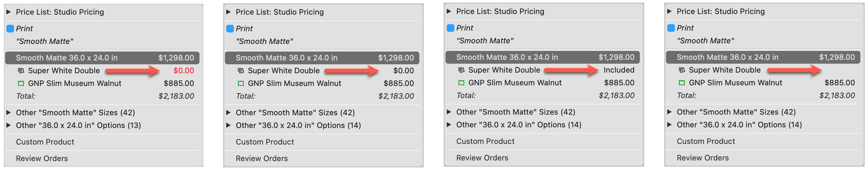The width and height of the screenshot is (868, 170).
Task: Click blue Print swatch in panel showing Included
Action: click(x=450, y=28)
